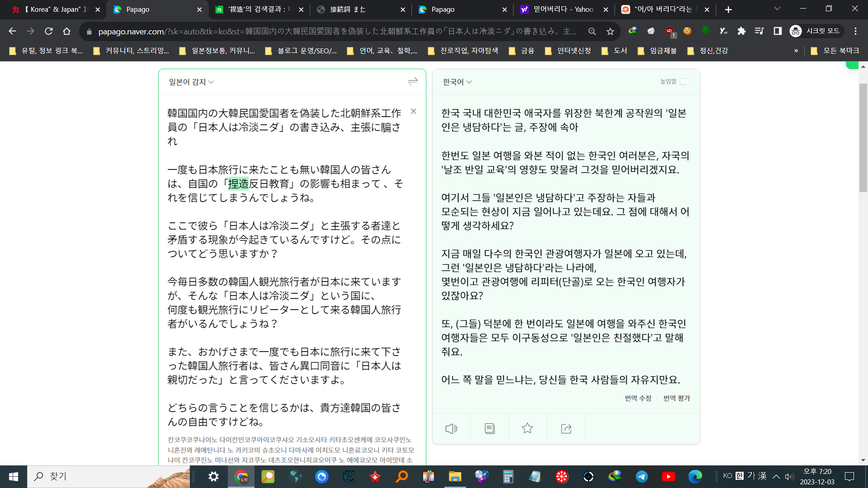Viewport: 868px width, 488px height.
Task: Click the share translation icon
Action: [566, 428]
